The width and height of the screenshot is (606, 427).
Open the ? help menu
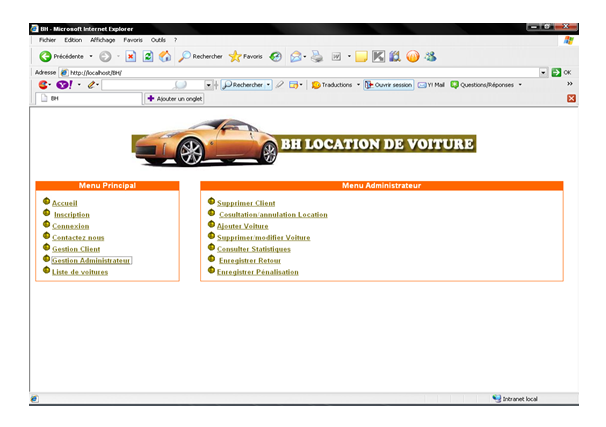pyautogui.click(x=175, y=40)
